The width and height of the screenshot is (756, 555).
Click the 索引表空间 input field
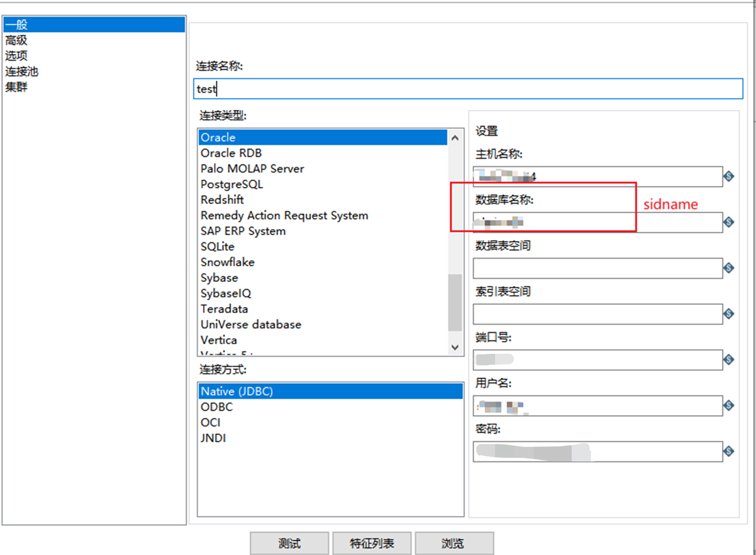598,314
